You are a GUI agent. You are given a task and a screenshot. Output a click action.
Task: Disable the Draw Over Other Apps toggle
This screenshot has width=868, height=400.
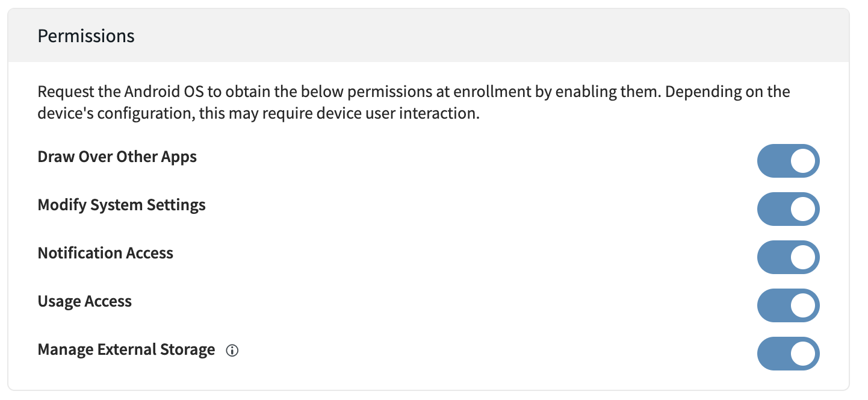tap(788, 161)
